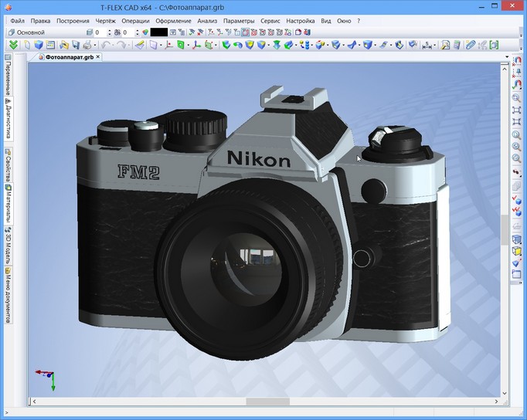Open the document tabs list arrow
This screenshot has width=527, height=420.
coord(507,57)
